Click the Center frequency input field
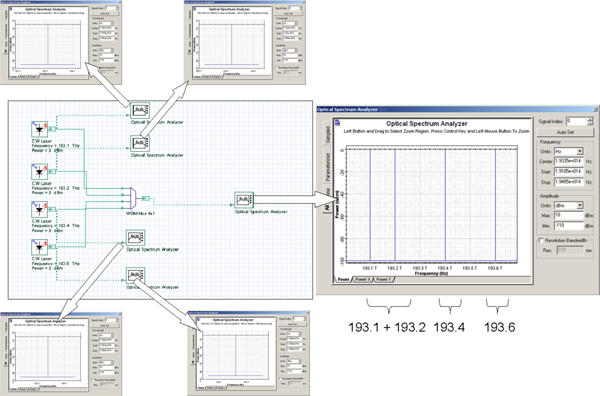600x396 pixels. click(x=569, y=161)
